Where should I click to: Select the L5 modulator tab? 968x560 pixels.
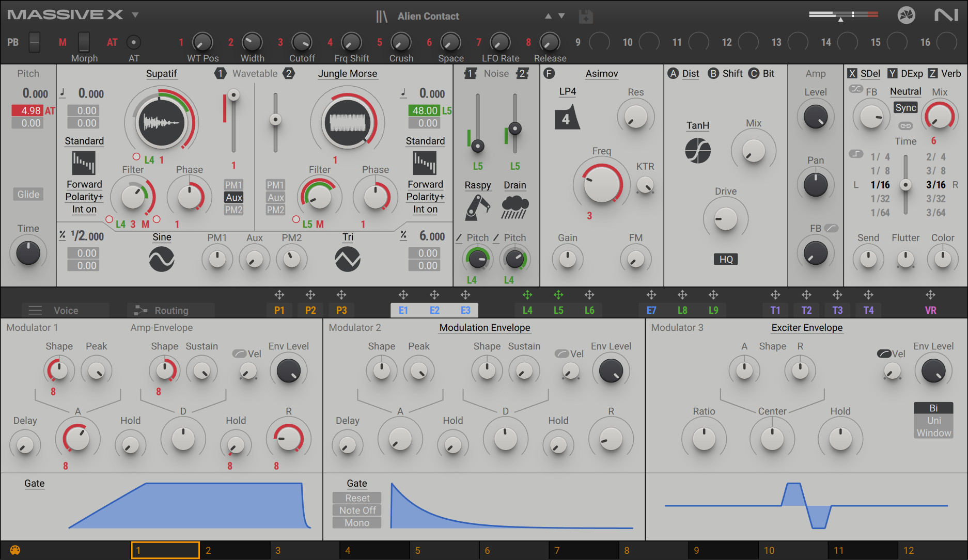pyautogui.click(x=558, y=310)
